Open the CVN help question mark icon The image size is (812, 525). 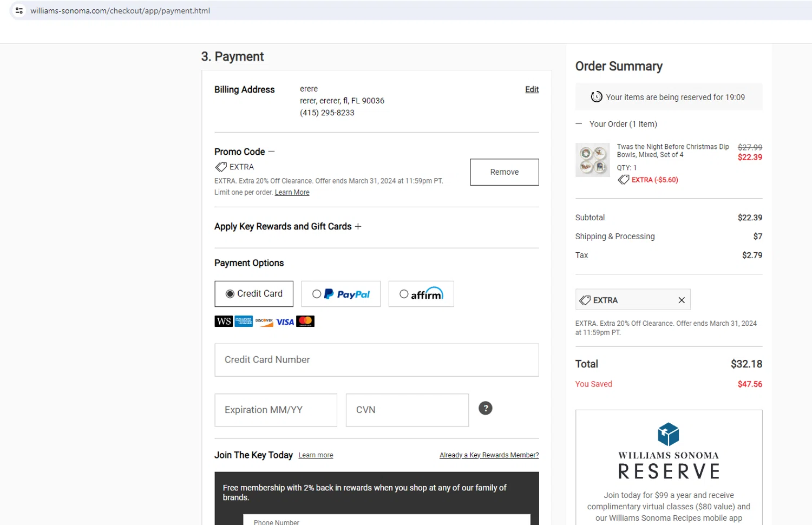[486, 408]
